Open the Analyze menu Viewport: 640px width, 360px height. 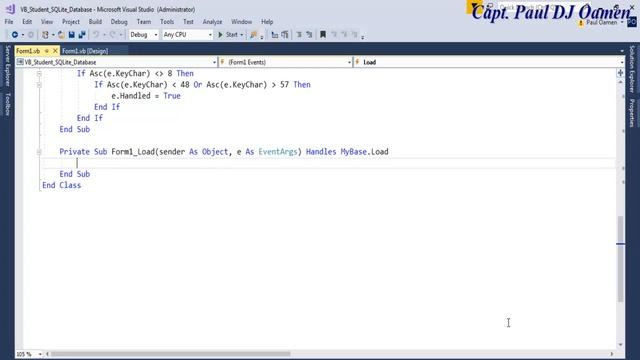click(x=212, y=22)
